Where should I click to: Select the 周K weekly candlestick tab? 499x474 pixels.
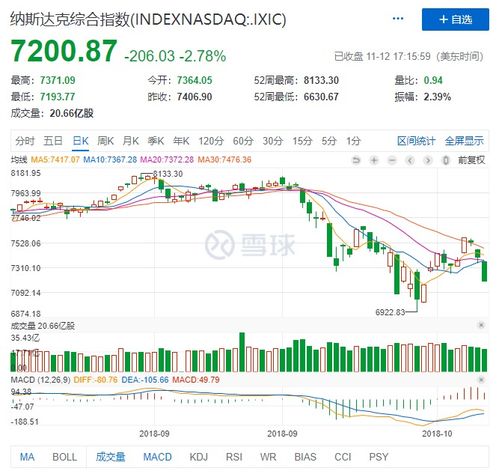pos(105,141)
